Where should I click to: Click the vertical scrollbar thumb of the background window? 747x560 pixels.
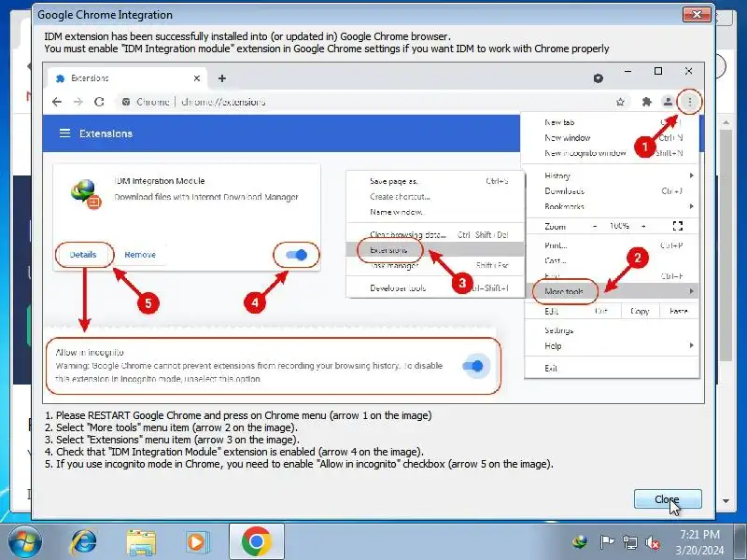pyautogui.click(x=726, y=245)
